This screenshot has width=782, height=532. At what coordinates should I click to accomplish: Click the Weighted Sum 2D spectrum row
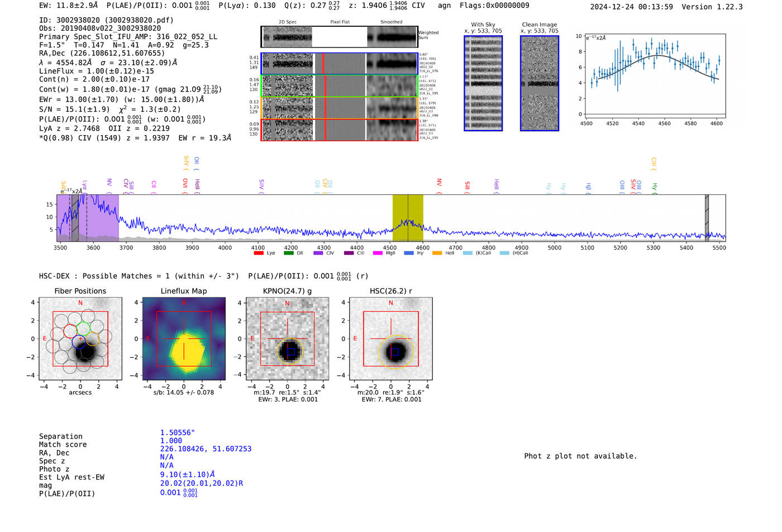[340, 37]
